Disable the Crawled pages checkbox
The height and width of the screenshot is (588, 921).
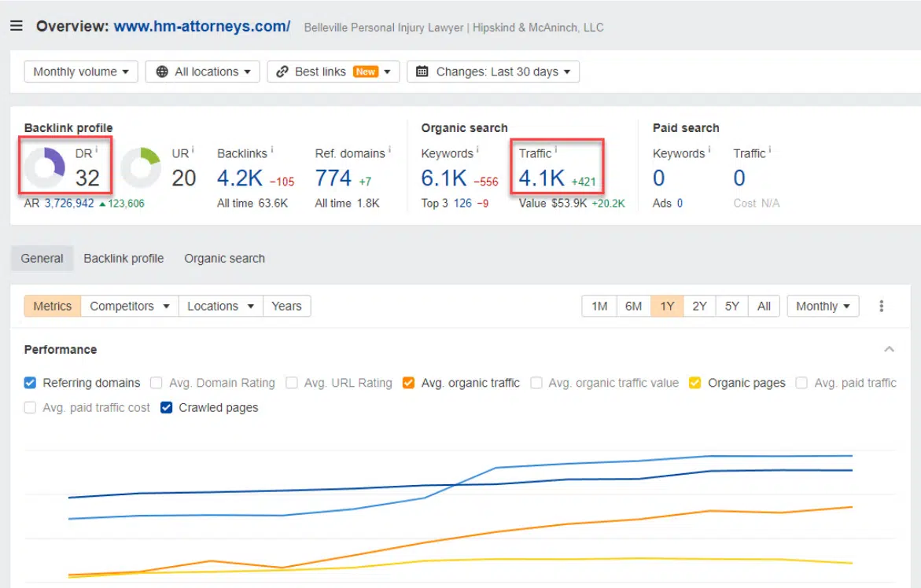[167, 408]
